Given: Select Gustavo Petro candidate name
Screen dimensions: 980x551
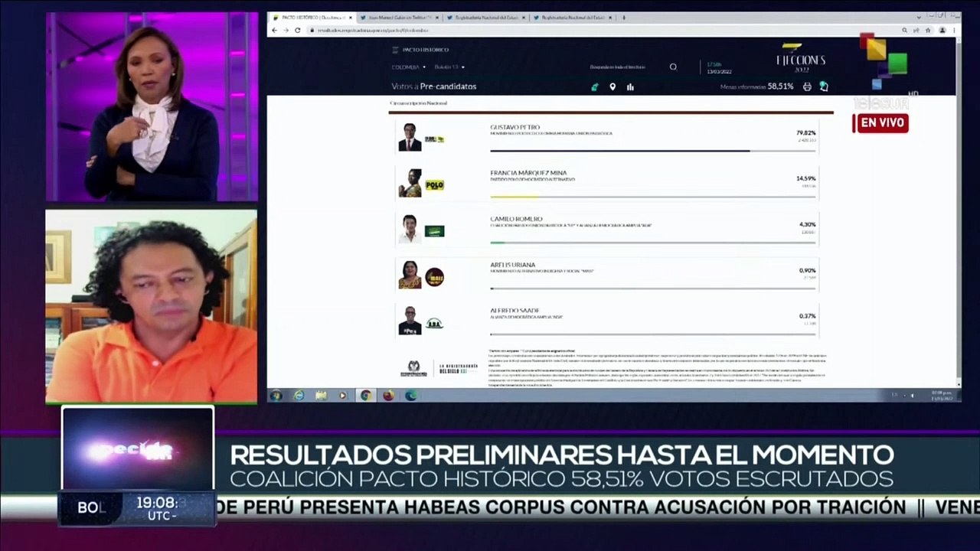Looking at the screenshot, I should 514,127.
